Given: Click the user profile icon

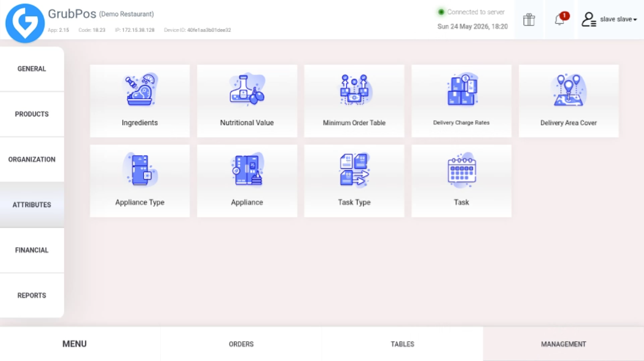Looking at the screenshot, I should click(589, 20).
